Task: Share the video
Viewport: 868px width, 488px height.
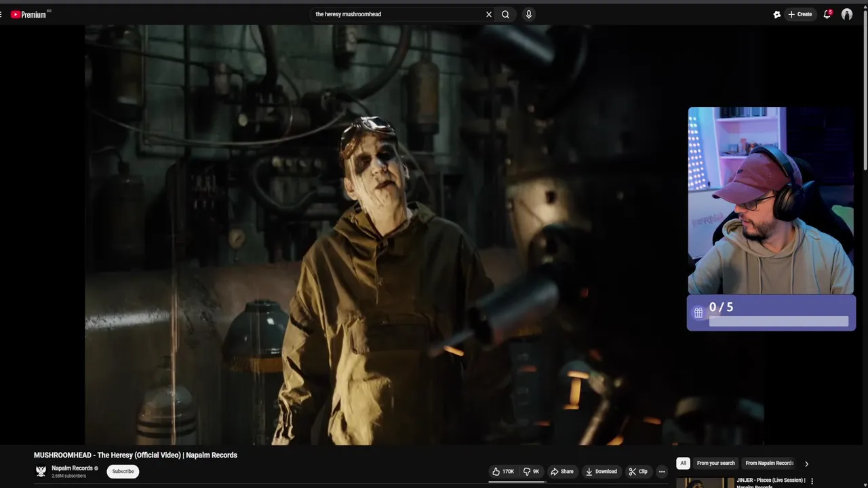Action: (x=562, y=472)
